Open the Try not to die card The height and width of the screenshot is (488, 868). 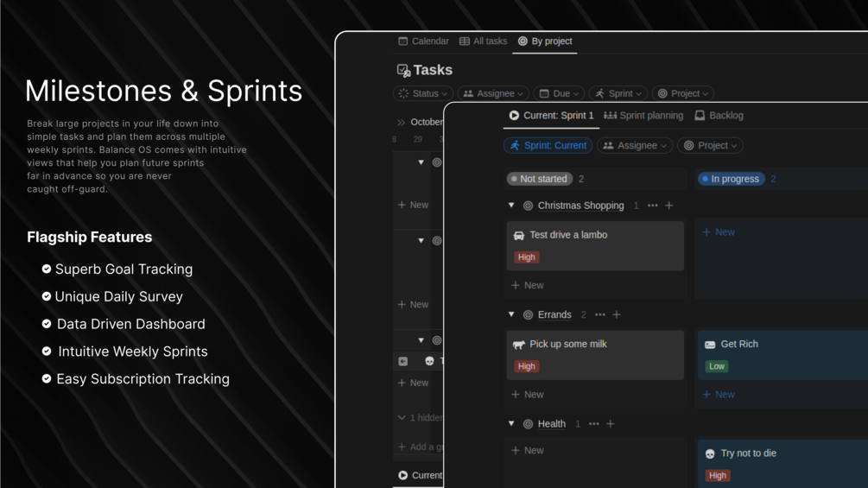[x=782, y=464]
